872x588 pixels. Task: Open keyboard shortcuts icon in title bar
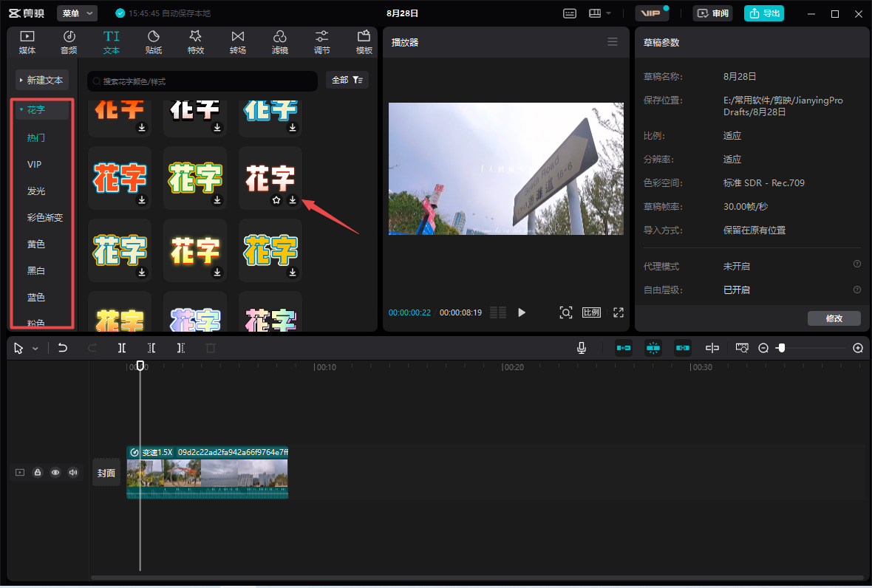[x=570, y=13]
